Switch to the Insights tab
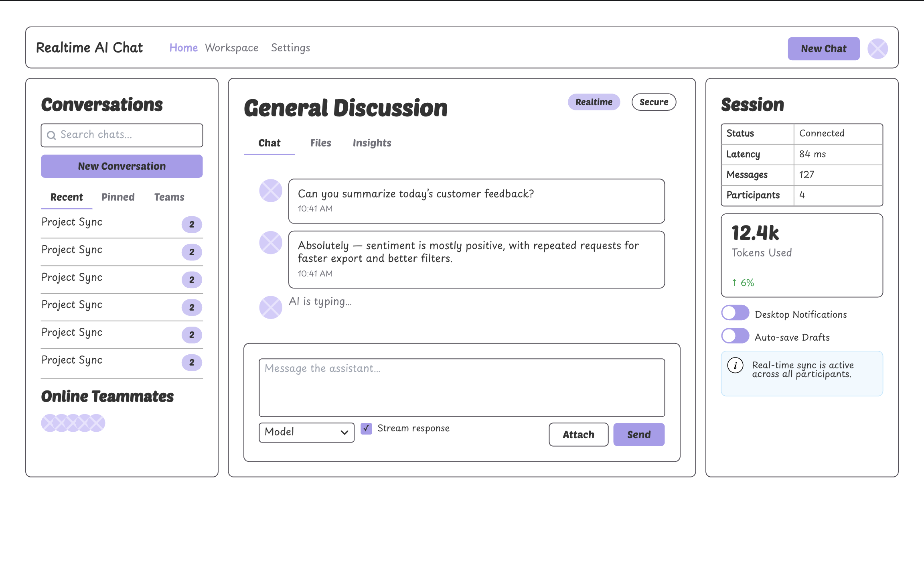 pos(372,143)
